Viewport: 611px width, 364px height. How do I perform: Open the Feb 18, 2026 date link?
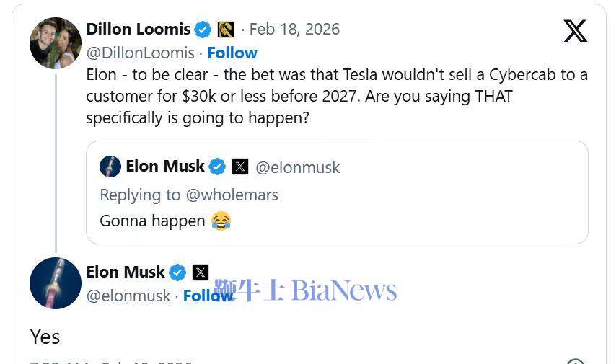(x=294, y=30)
